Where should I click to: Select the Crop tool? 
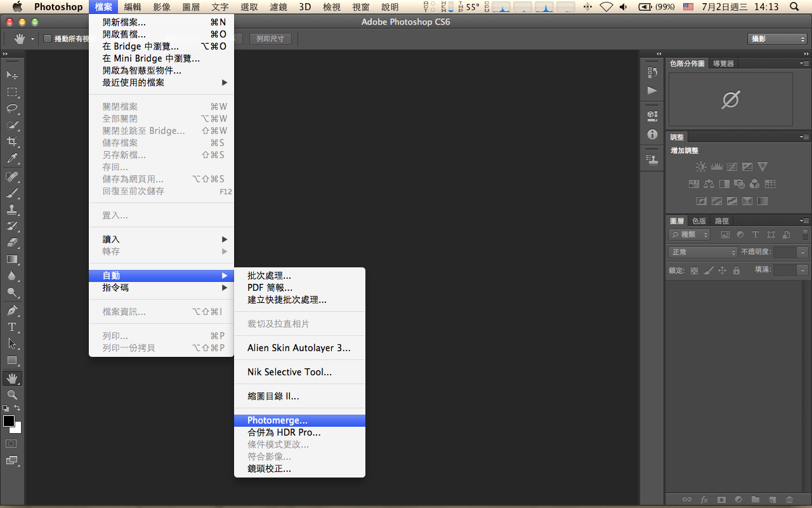point(12,142)
